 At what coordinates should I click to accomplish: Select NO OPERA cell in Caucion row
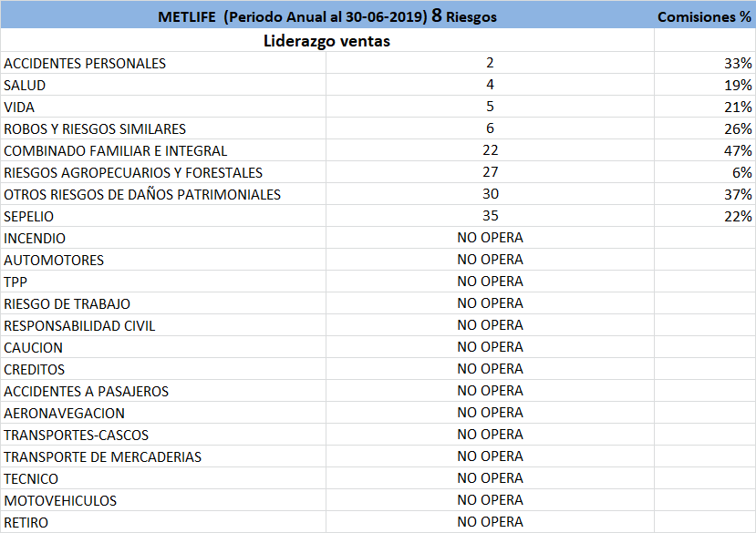pyautogui.click(x=490, y=346)
